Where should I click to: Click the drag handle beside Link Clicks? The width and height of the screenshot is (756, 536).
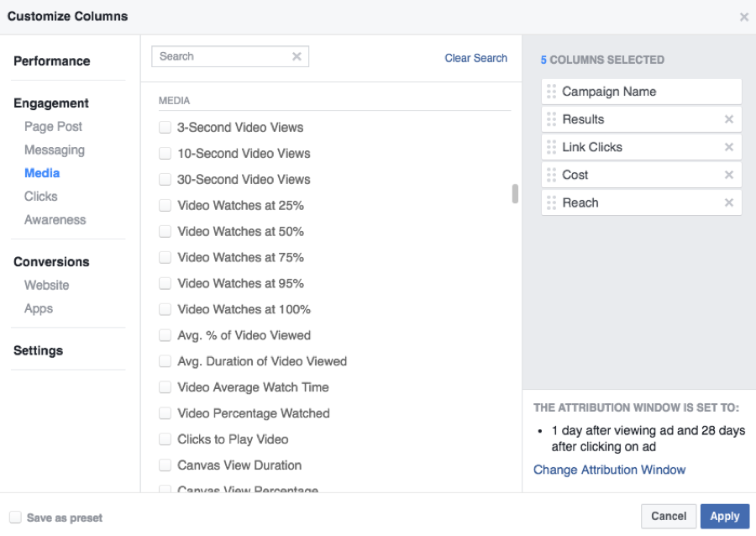[552, 147]
